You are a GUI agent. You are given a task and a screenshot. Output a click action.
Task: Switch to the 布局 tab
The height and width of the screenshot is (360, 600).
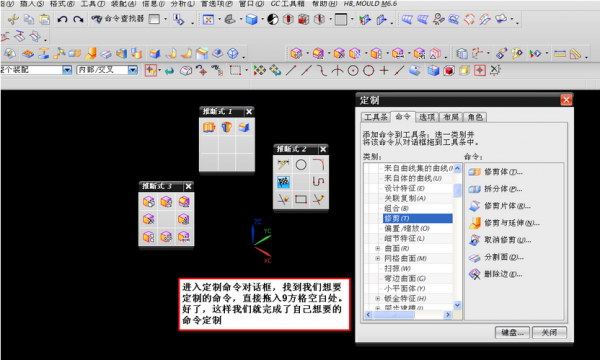point(451,117)
